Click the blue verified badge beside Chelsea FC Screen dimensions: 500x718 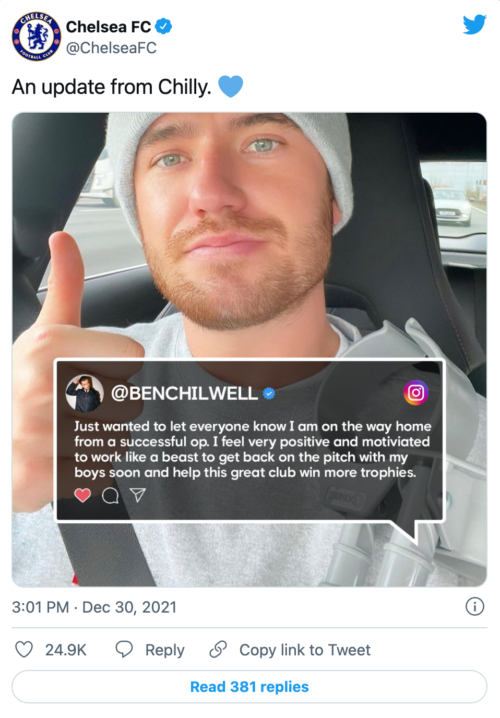click(163, 27)
